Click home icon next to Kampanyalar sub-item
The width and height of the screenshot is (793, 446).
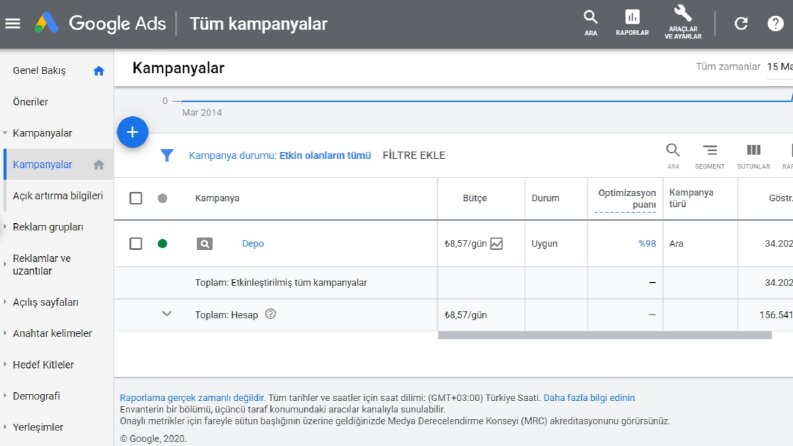click(99, 164)
